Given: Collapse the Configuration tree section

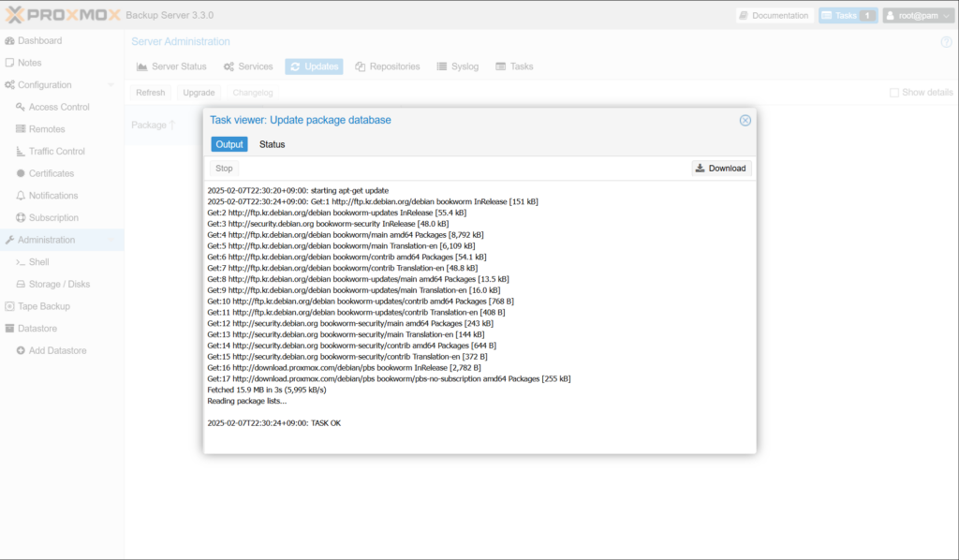Looking at the screenshot, I should coord(111,85).
